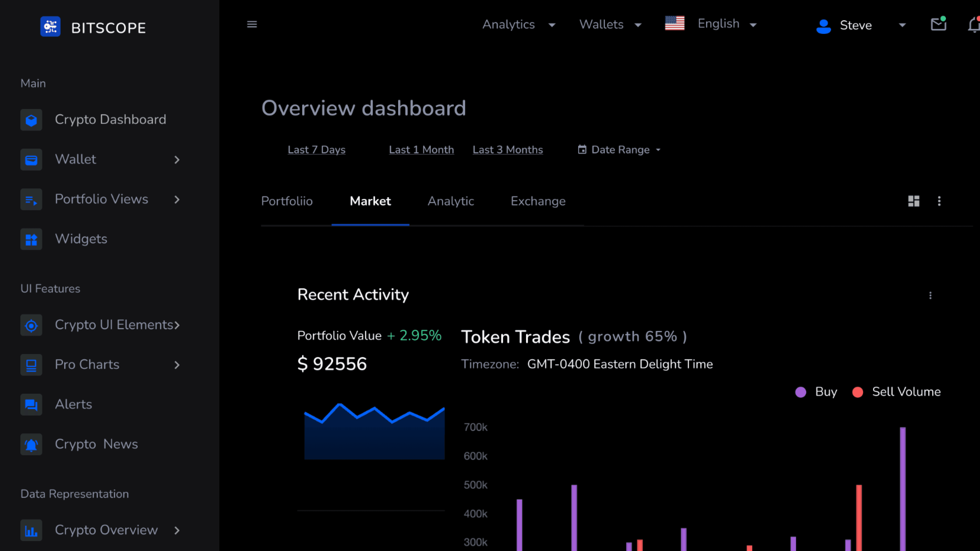Switch to the Exchange tab
Image resolution: width=980 pixels, height=551 pixels.
[538, 201]
